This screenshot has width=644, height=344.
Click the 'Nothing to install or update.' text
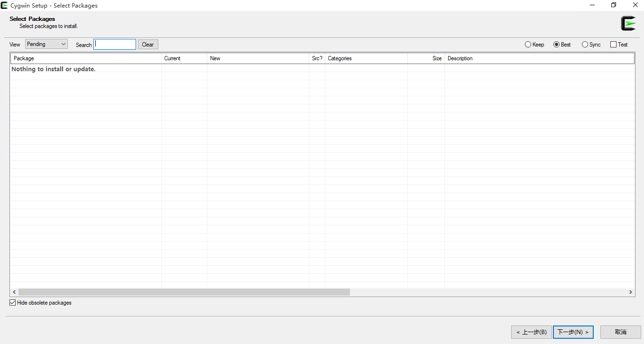pyautogui.click(x=54, y=69)
